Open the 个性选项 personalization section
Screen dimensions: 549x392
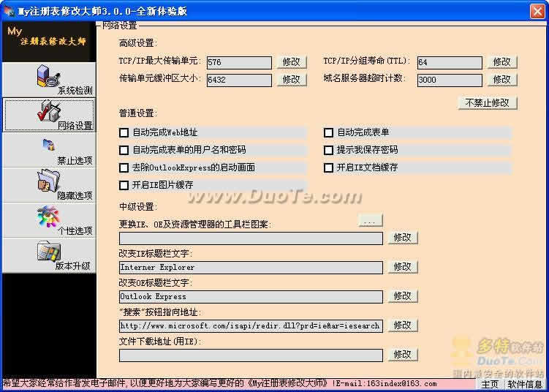tap(49, 220)
